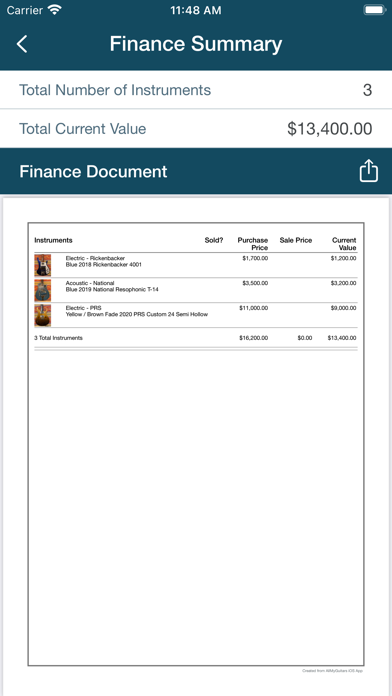392x696 pixels.
Task: Tap the $16,200.00 purchase total
Action: tap(254, 338)
